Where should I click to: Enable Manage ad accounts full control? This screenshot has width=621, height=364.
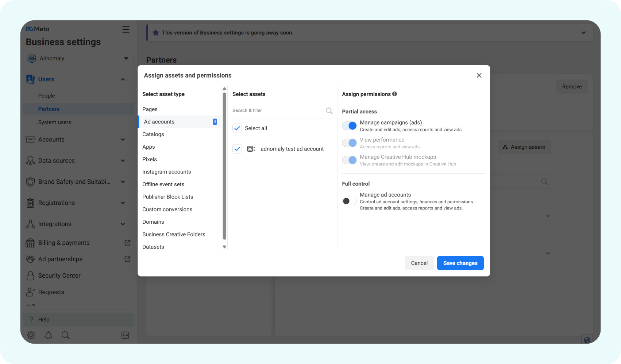349,201
